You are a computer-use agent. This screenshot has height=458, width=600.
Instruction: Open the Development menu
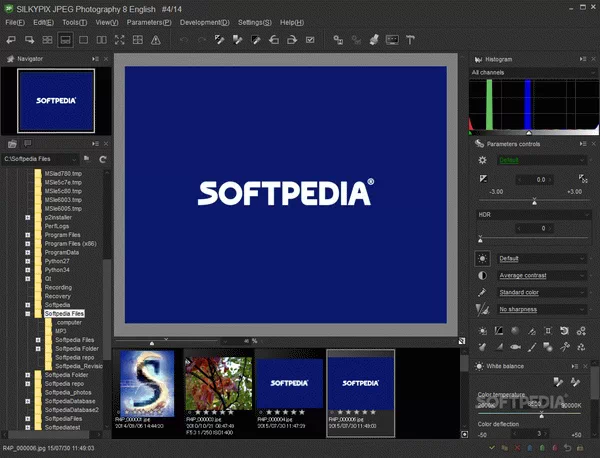[205, 23]
